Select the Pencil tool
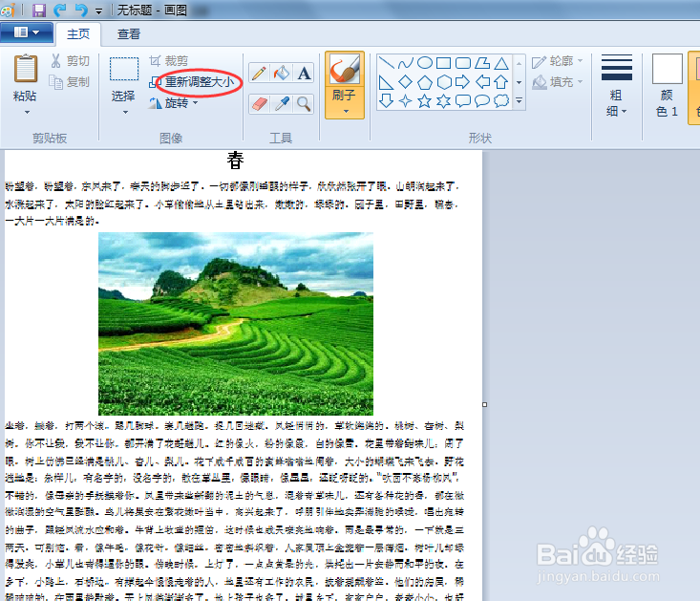This screenshot has width=700, height=601. [259, 73]
